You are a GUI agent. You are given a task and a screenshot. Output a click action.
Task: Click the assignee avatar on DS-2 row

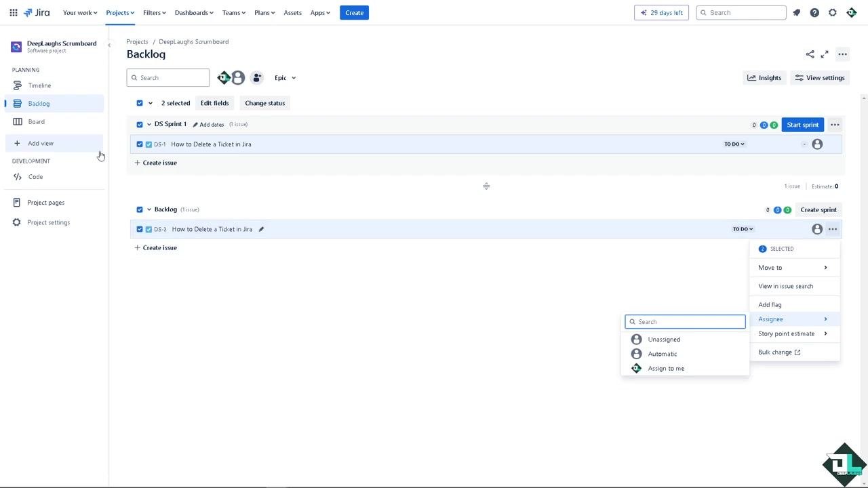click(x=817, y=229)
